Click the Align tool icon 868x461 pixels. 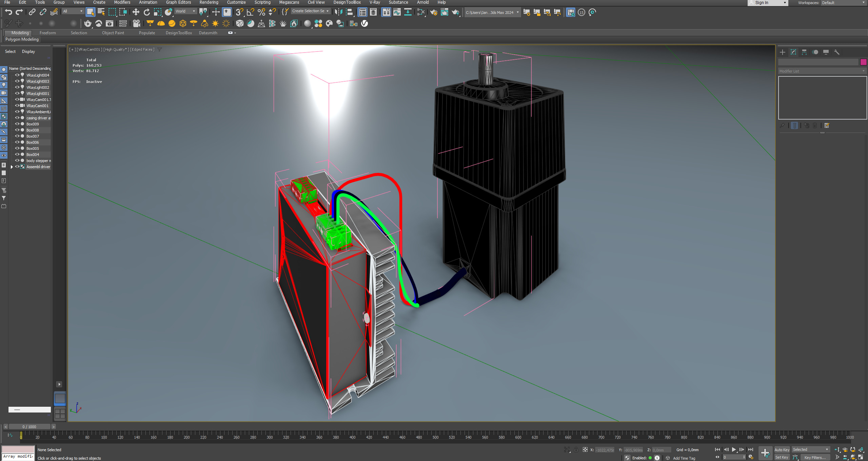[349, 12]
